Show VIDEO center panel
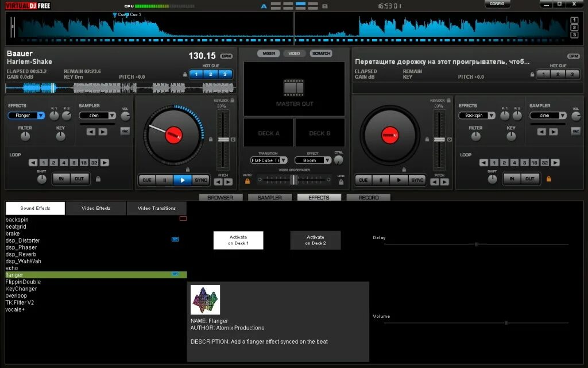This screenshot has height=368, width=588. click(295, 53)
